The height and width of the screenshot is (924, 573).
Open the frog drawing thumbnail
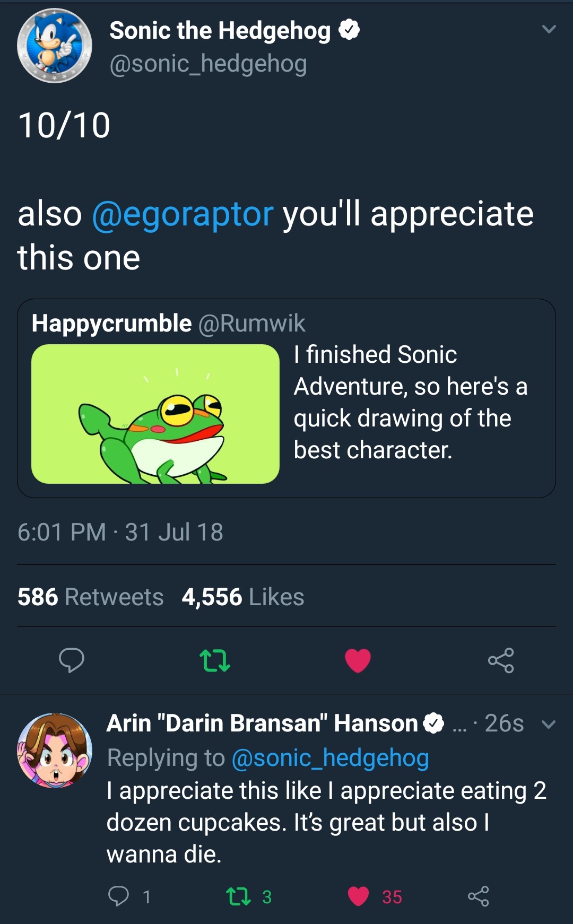pyautogui.click(x=155, y=414)
